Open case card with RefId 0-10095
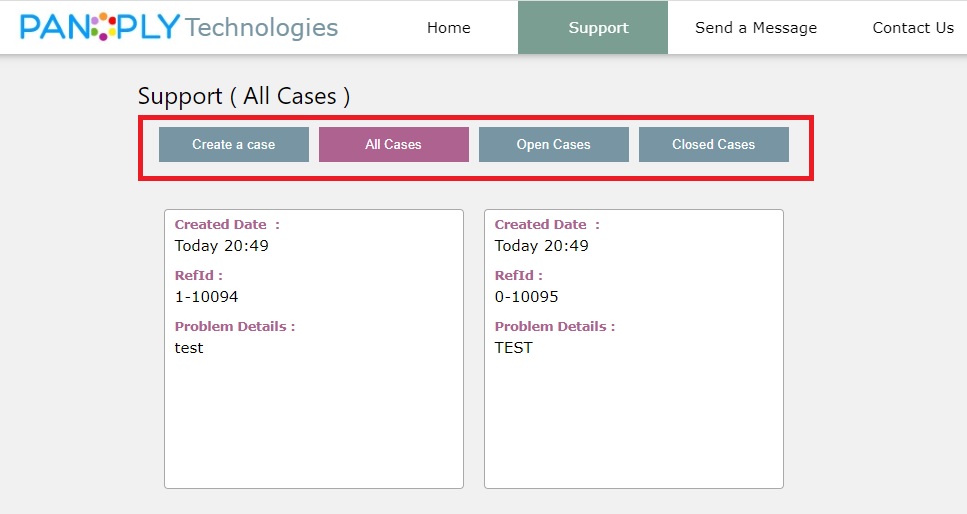Viewport: 967px width, 514px height. pyautogui.click(x=634, y=349)
